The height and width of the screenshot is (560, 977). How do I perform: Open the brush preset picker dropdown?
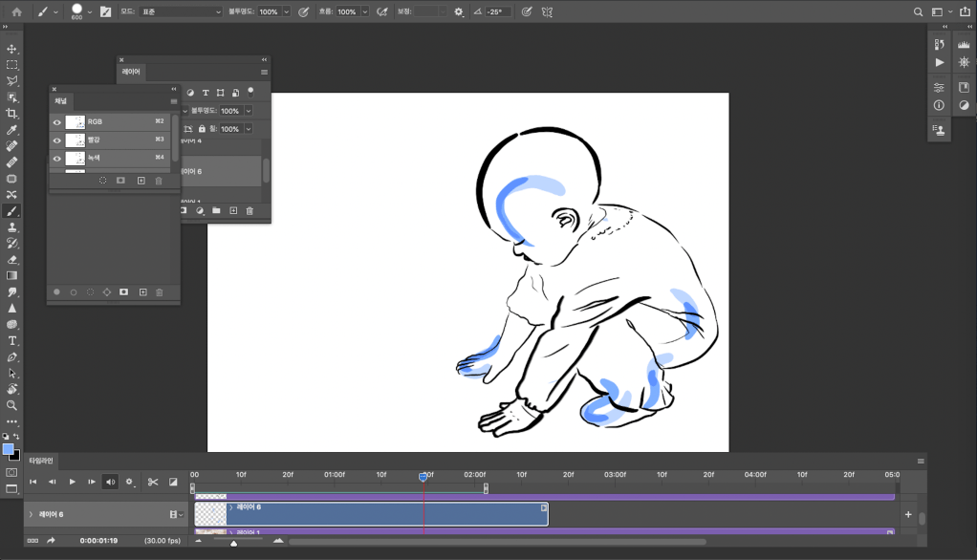90,12
